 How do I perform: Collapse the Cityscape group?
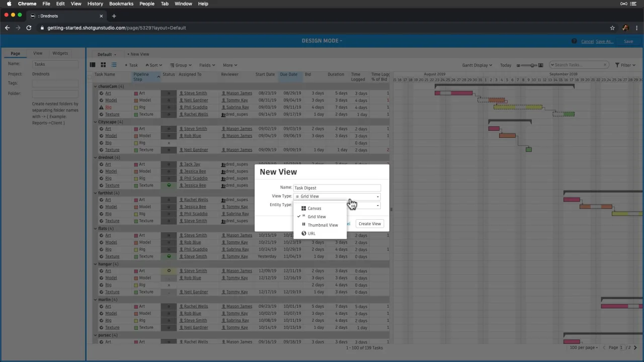pyautogui.click(x=96, y=122)
